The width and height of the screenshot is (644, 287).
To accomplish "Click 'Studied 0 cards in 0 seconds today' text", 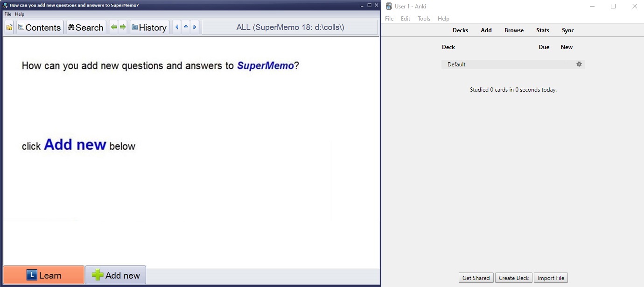I will (x=513, y=90).
